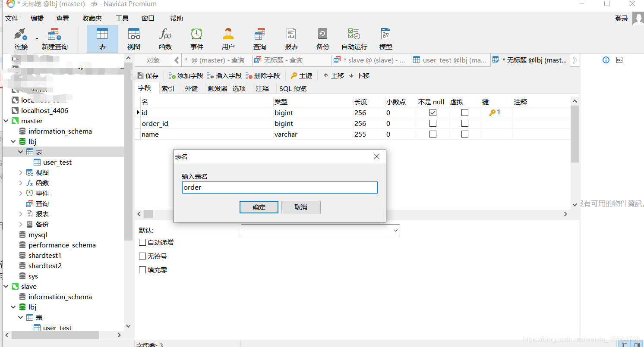Viewport: 644px width, 347px height.
Task: Open the 对象 objects tab
Action: coord(153,60)
